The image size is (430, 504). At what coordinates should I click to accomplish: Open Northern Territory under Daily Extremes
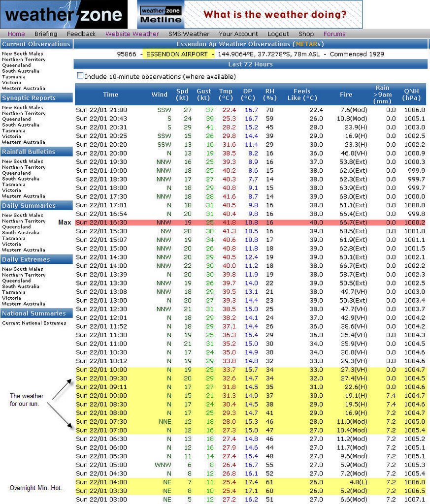click(x=24, y=275)
